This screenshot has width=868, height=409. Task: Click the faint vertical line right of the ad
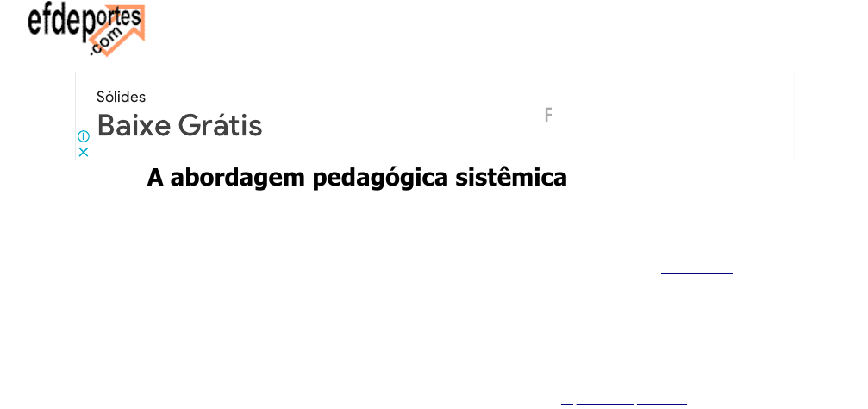[x=796, y=116]
